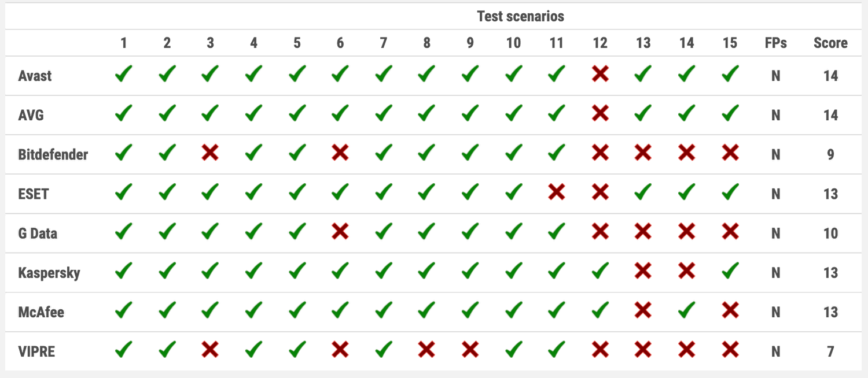The width and height of the screenshot is (868, 378).
Task: Click ESET's red cross under scenario 11
Action: point(556,192)
